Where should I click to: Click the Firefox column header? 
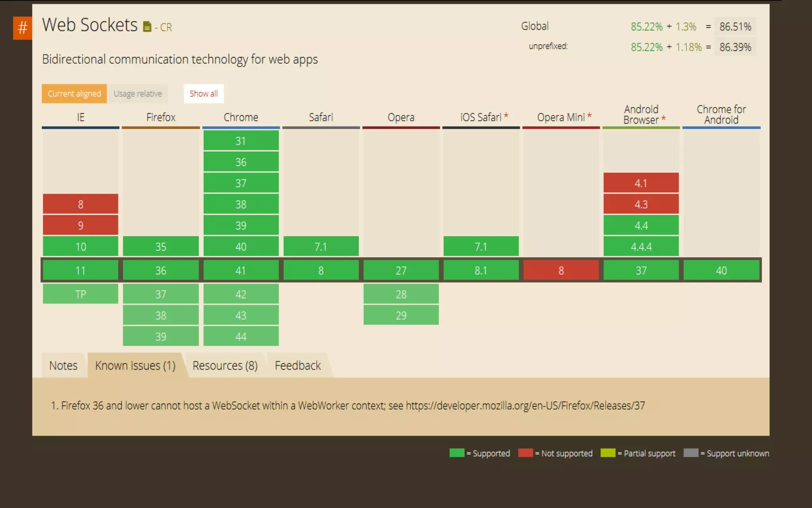click(x=161, y=117)
